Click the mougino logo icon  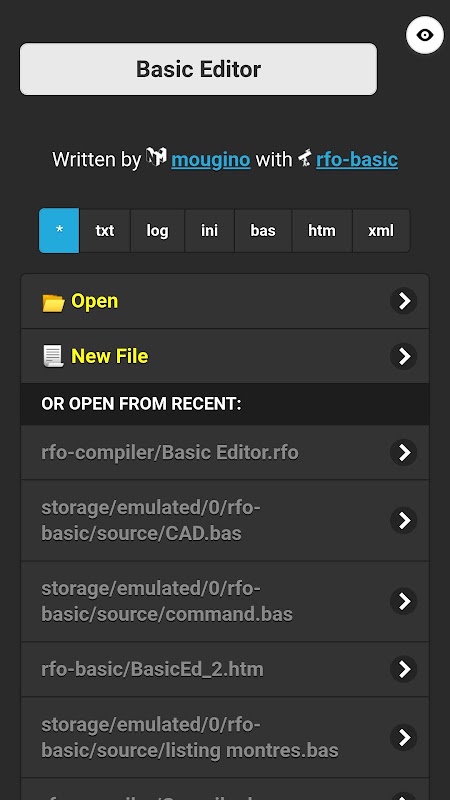[x=156, y=157]
